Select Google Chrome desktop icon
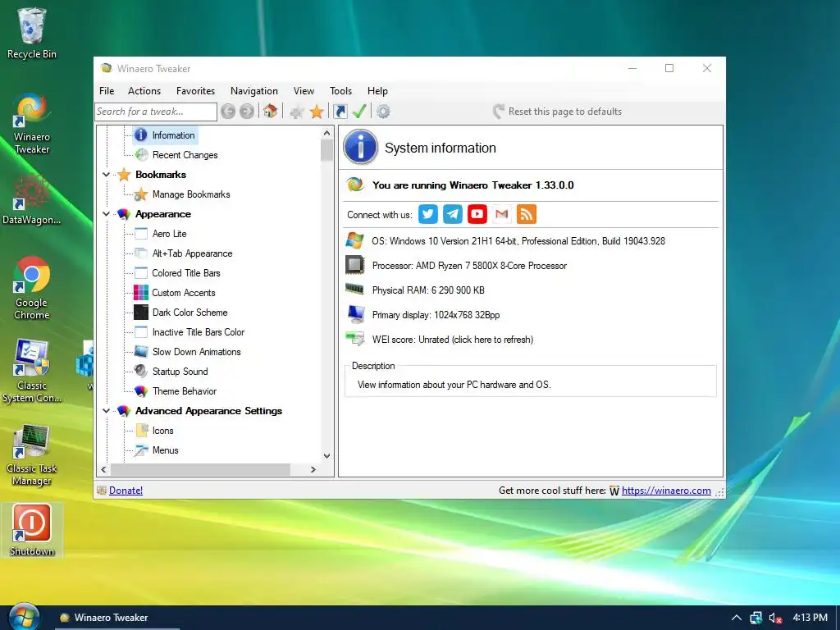 (32, 289)
